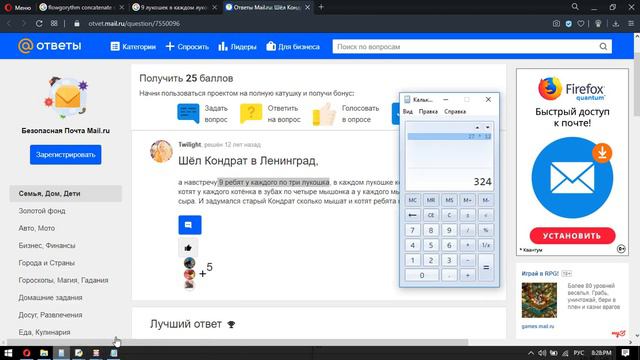Open File Explorer from the taskbar
Viewport: 640px width, 360px height.
pyautogui.click(x=44, y=353)
